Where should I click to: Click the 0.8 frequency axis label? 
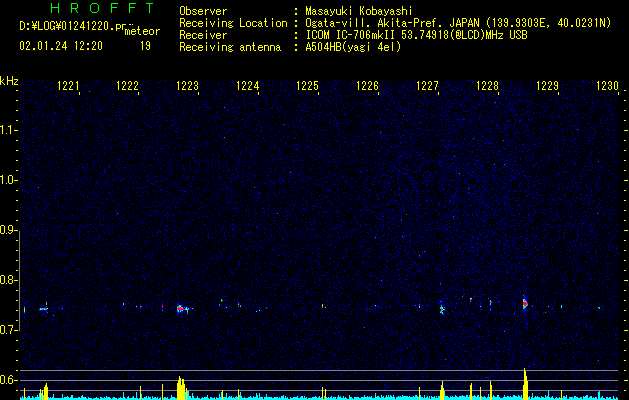pos(8,280)
